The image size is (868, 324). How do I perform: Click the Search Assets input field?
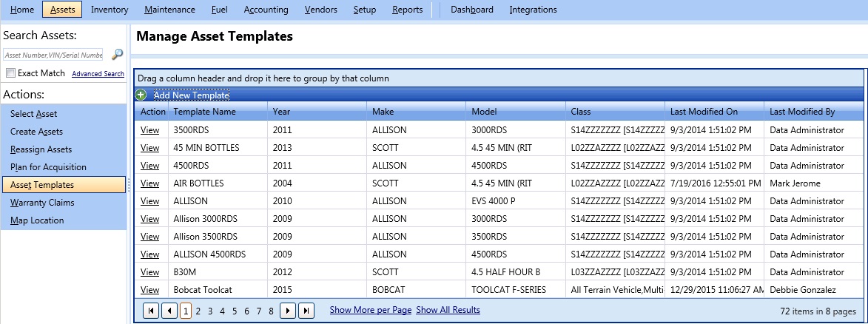(53, 55)
